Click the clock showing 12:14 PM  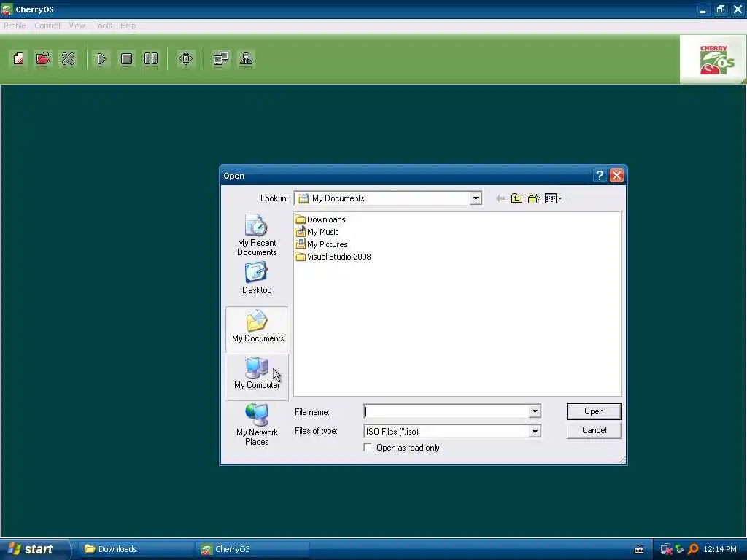tap(720, 550)
